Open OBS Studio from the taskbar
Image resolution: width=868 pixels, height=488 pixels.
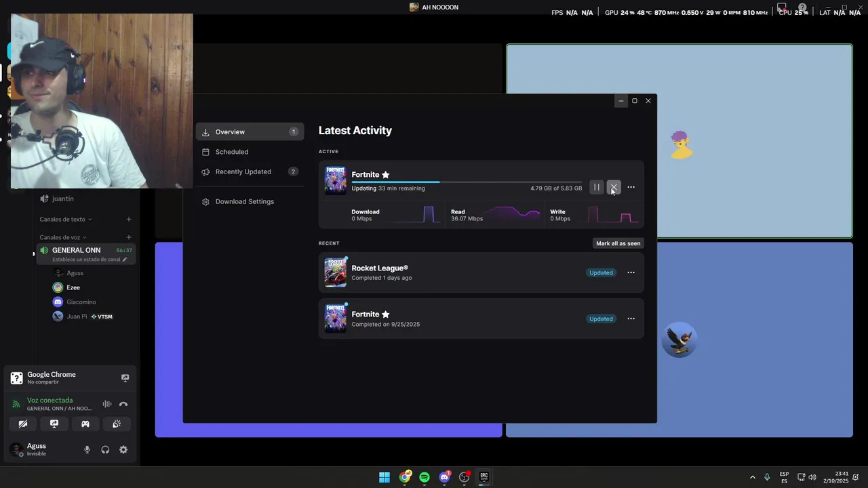pyautogui.click(x=465, y=477)
